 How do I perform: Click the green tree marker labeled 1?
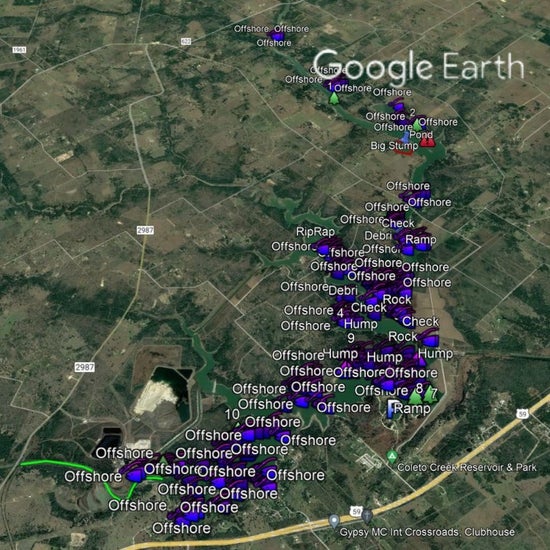click(x=334, y=98)
